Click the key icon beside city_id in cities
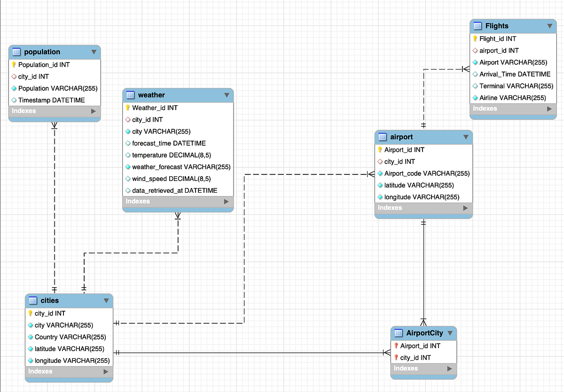The height and width of the screenshot is (392, 564). (x=30, y=313)
